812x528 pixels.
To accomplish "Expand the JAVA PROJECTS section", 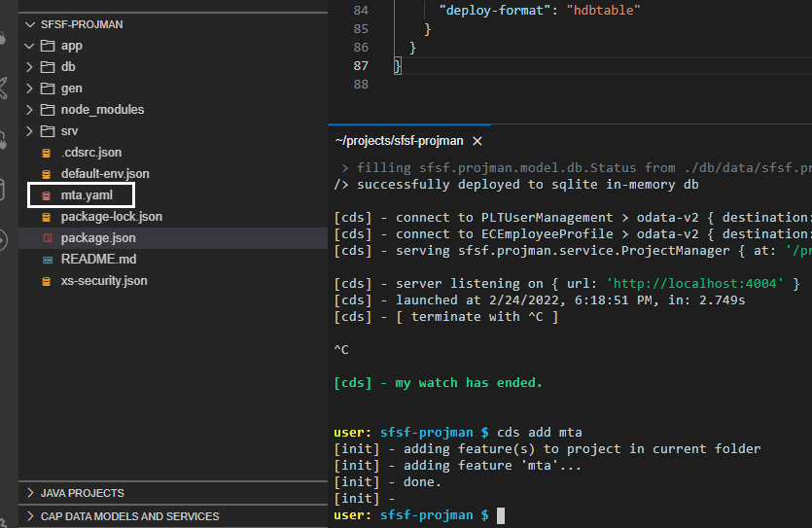I will pyautogui.click(x=30, y=493).
